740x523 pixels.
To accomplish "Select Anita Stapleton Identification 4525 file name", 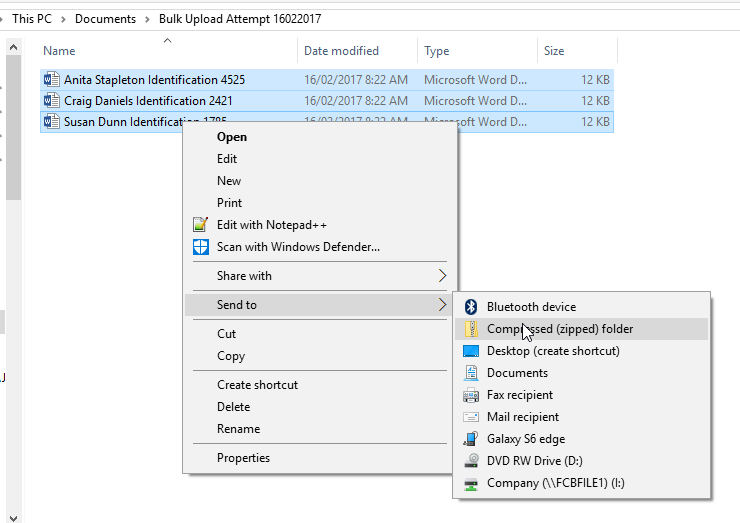I will click(154, 80).
